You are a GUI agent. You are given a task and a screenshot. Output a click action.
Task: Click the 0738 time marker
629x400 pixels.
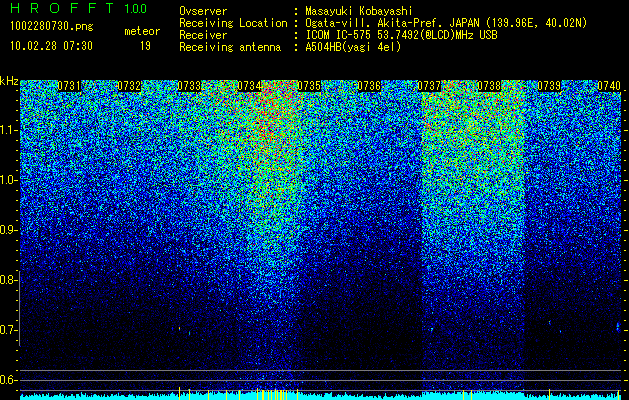coord(489,86)
